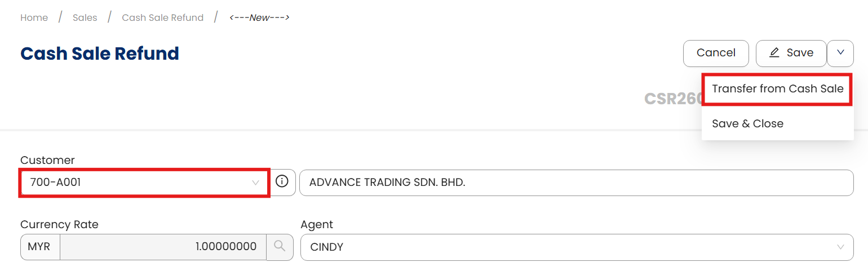Viewport: 868px width, 271px height.
Task: Click the MYR currency label
Action: pyautogui.click(x=39, y=247)
